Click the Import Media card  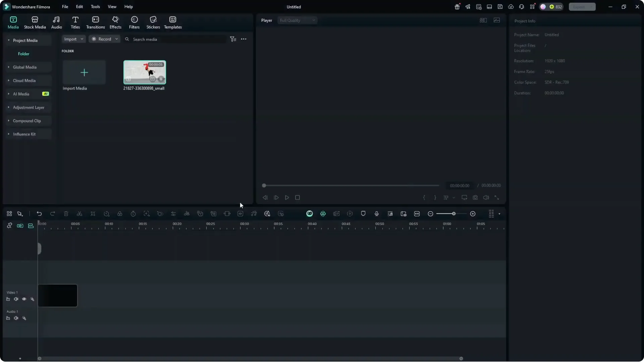[84, 72]
